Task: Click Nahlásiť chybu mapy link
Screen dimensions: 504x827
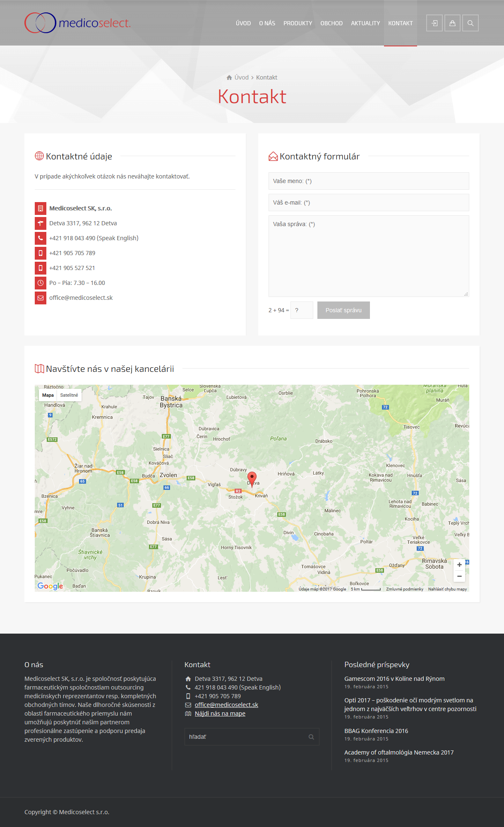Action: [447, 589]
